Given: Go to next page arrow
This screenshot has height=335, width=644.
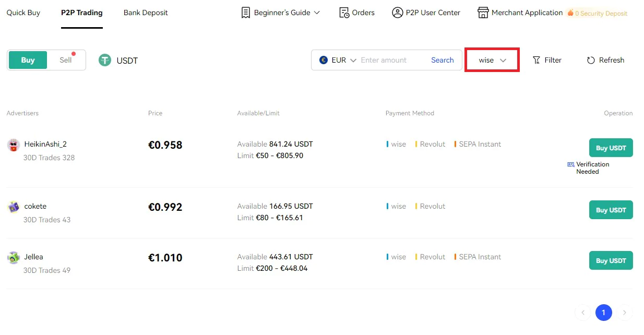Looking at the screenshot, I should [x=624, y=313].
